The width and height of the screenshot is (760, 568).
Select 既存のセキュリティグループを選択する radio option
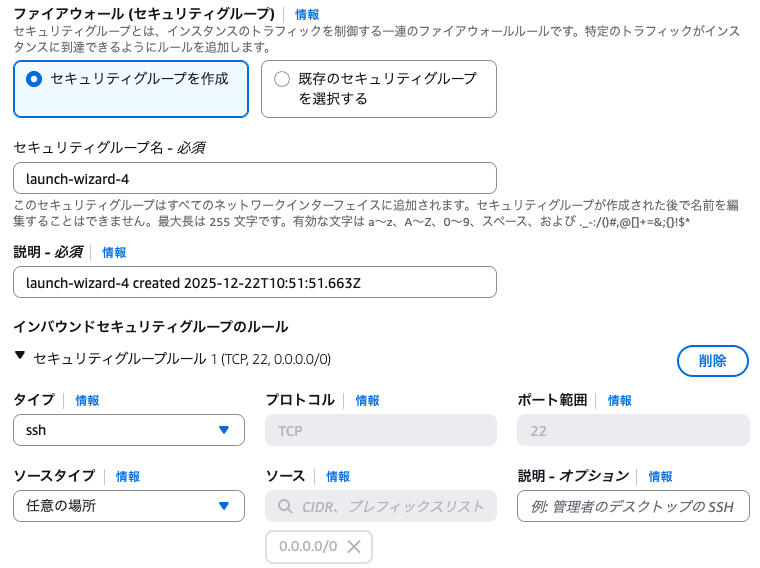tap(281, 78)
